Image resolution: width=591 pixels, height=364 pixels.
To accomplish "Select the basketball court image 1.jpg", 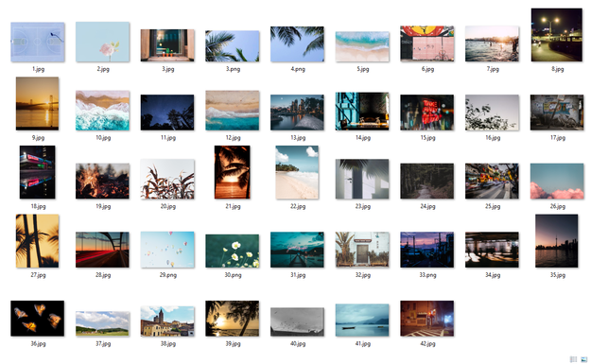I will [37, 43].
